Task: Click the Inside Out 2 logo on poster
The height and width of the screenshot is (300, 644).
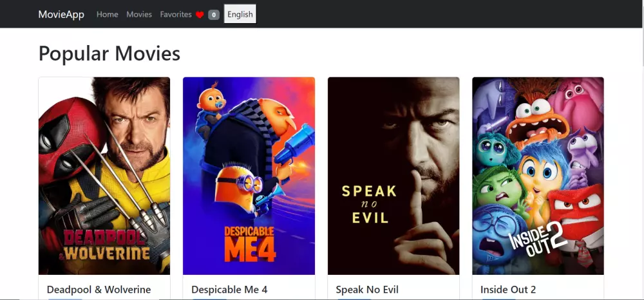Action: [538, 240]
